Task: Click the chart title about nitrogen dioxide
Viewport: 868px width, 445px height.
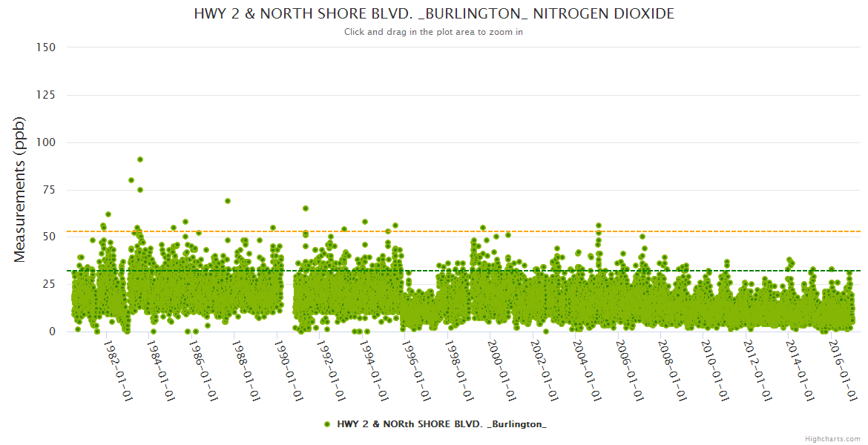Action: coord(434,14)
